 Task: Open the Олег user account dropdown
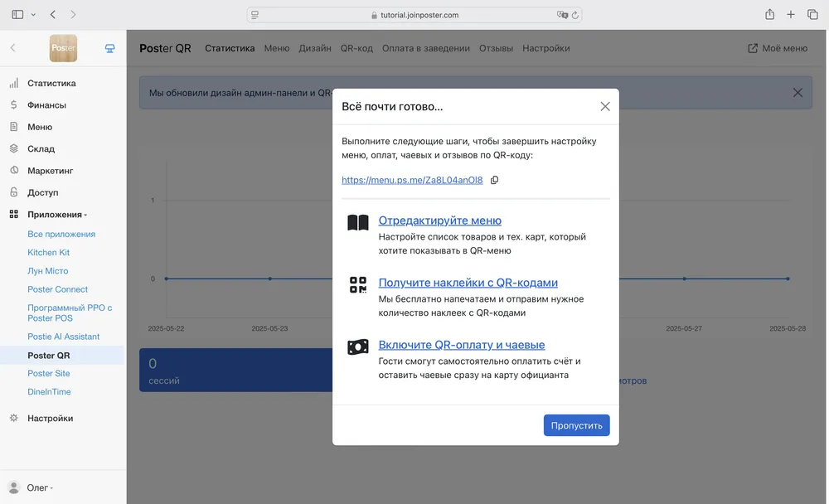[40, 487]
